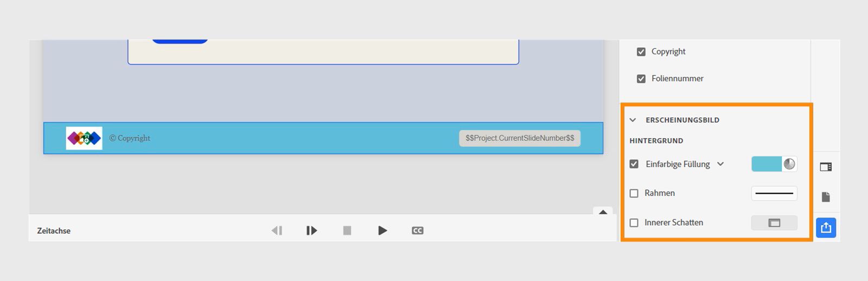Screen dimensions: 868x281
Task: Disable the Einfarbige Füllung checkbox
Action: [634, 164]
